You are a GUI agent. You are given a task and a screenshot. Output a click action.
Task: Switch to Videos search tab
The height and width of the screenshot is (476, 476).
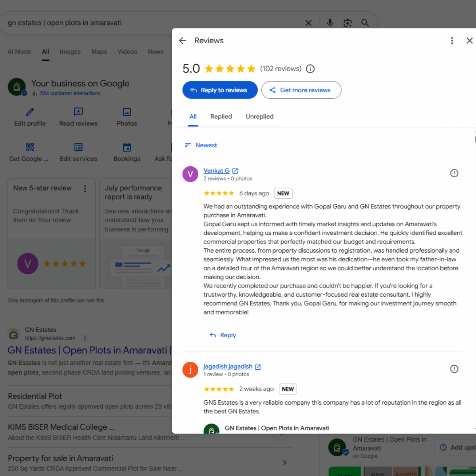127,52
